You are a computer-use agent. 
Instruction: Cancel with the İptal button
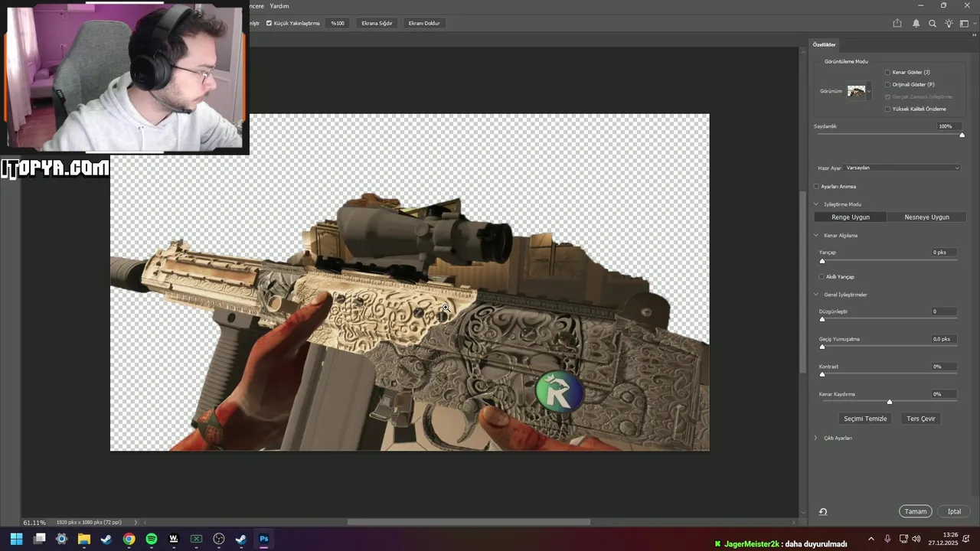click(954, 512)
